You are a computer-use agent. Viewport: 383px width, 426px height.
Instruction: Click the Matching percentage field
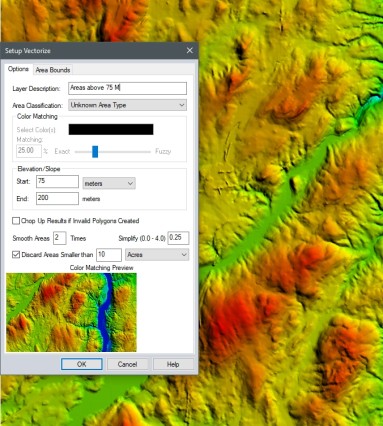(29, 151)
